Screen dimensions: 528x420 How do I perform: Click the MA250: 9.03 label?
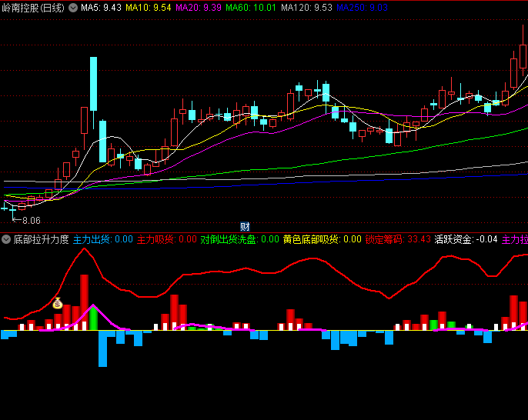(362, 8)
